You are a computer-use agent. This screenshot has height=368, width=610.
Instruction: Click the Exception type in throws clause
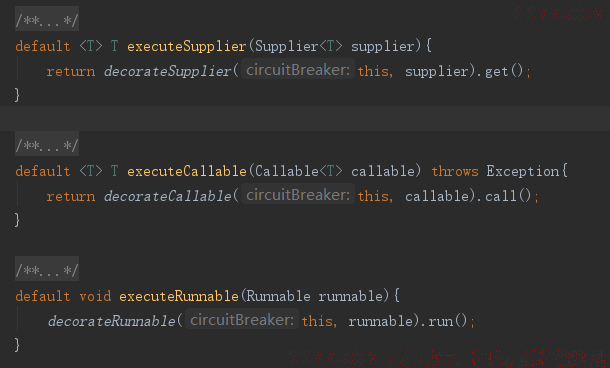tap(522, 171)
